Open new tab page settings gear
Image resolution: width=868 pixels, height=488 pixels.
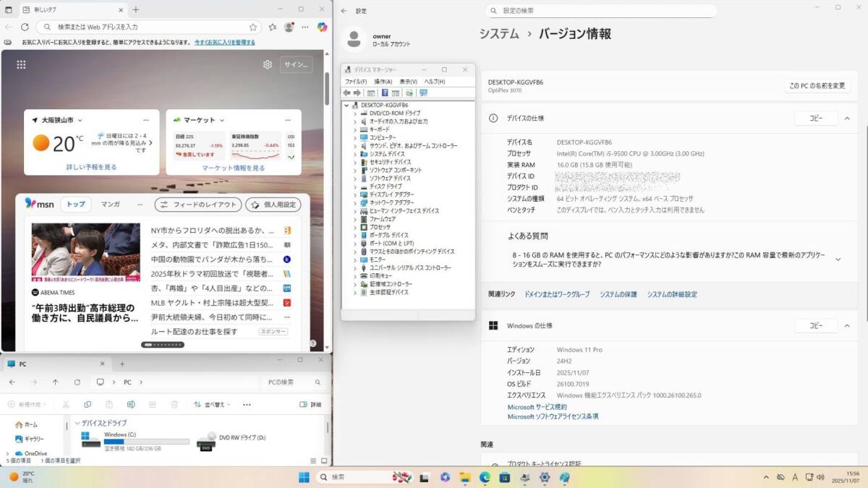(x=268, y=64)
